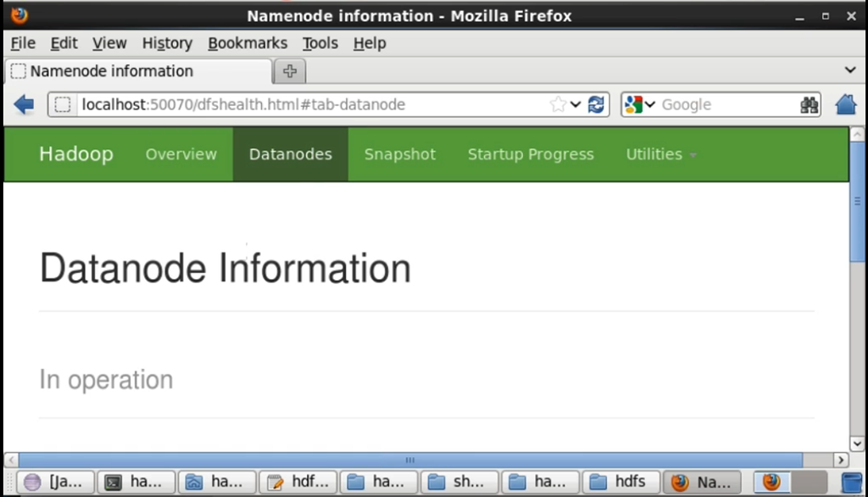The height and width of the screenshot is (497, 868).
Task: Click the horizontal scrollbar right arrow
Action: 841,460
